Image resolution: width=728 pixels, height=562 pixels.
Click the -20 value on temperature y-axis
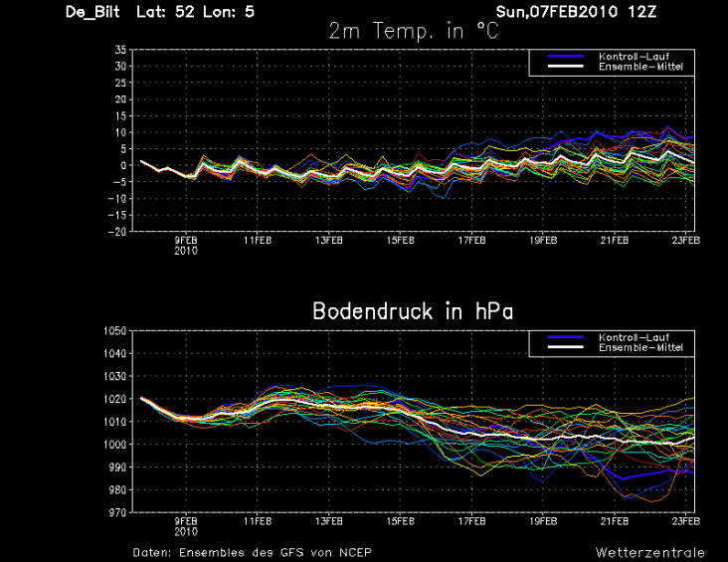116,231
